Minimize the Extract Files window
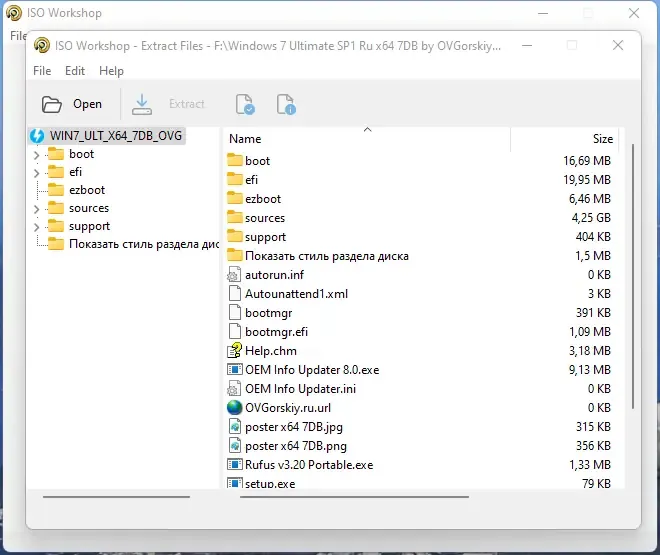The height and width of the screenshot is (555, 660). coord(527,45)
